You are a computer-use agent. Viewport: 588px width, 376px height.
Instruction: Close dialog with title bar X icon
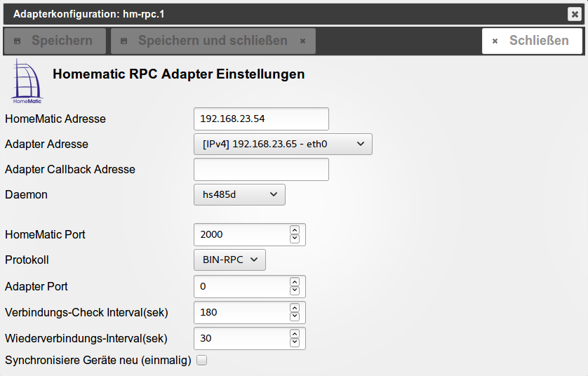click(574, 14)
